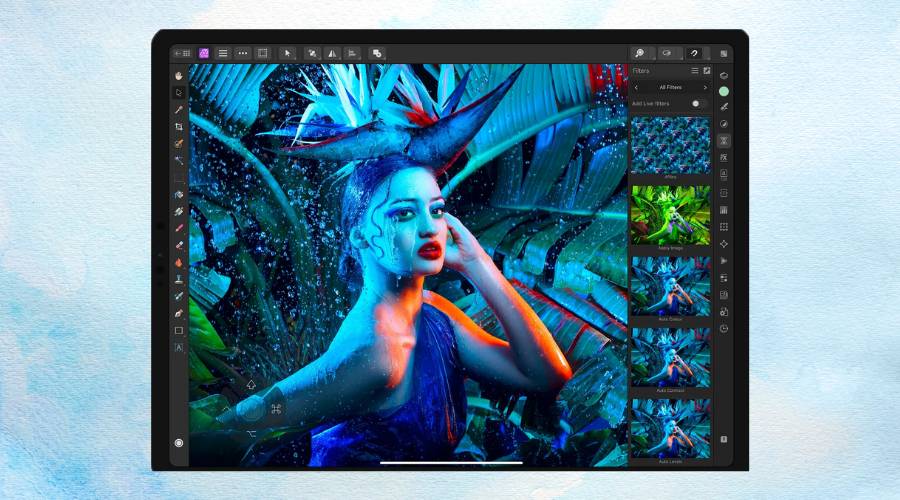Image resolution: width=900 pixels, height=500 pixels.
Task: Tap the round button at bottom of left toolbar
Action: point(179,443)
